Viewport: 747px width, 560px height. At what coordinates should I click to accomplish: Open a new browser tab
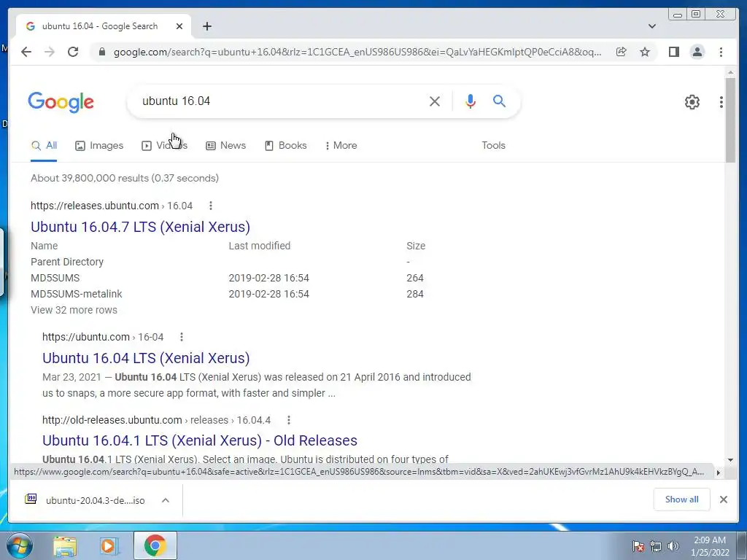point(206,26)
